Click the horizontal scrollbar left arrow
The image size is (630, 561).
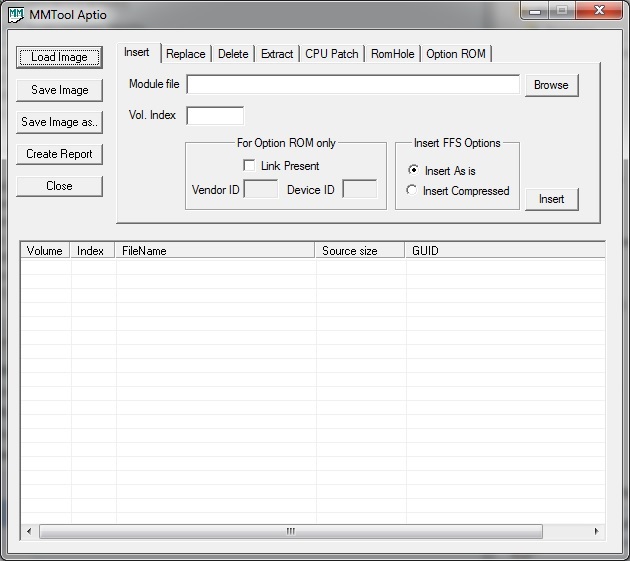click(29, 531)
